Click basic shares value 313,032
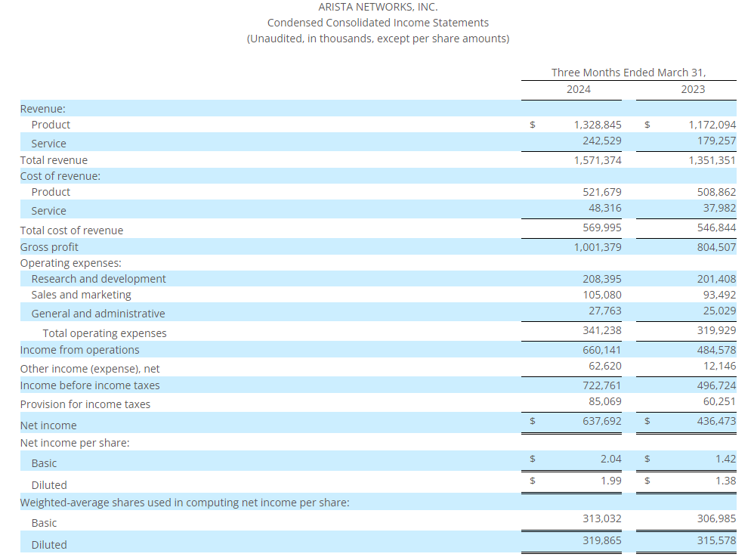This screenshot has width=754, height=560. click(602, 518)
